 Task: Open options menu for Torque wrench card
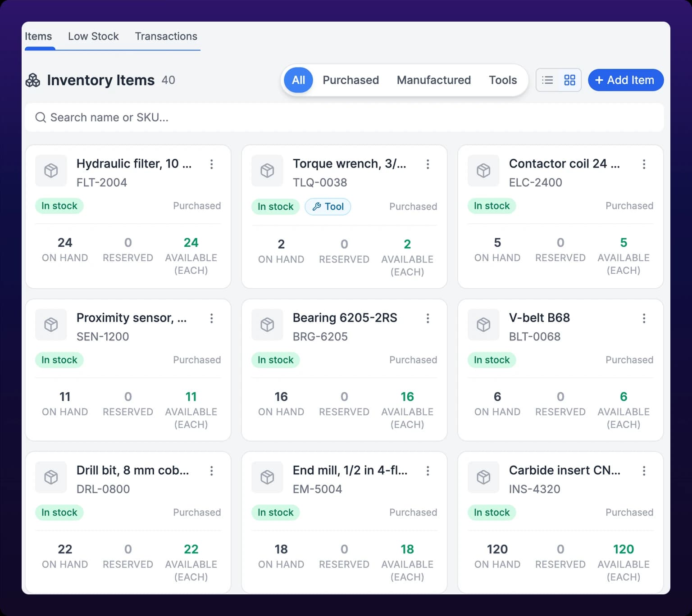tap(428, 164)
